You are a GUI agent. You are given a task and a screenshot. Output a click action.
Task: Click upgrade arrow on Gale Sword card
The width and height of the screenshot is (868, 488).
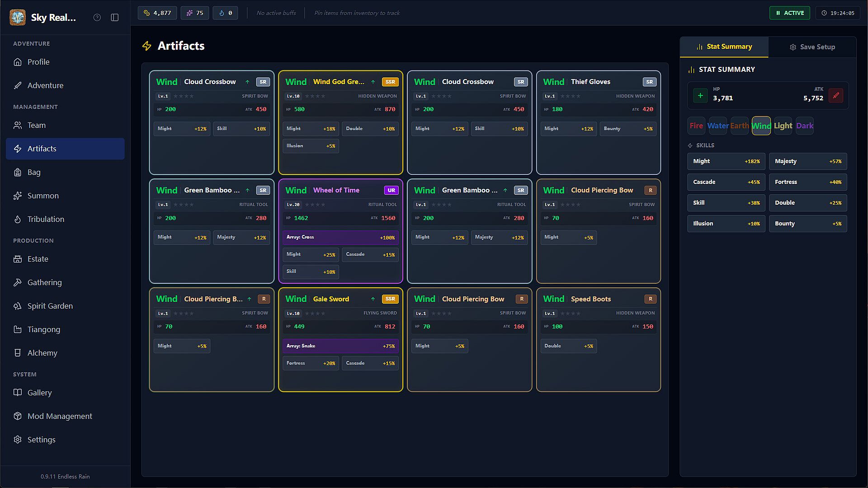pos(373,299)
